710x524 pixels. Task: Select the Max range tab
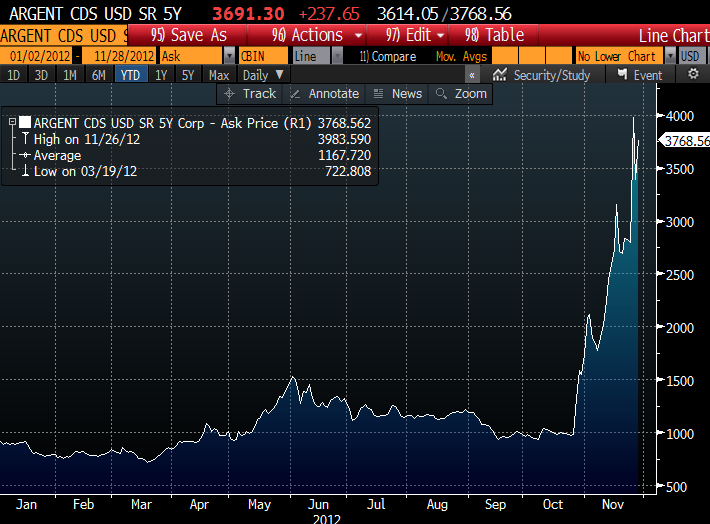coord(219,75)
